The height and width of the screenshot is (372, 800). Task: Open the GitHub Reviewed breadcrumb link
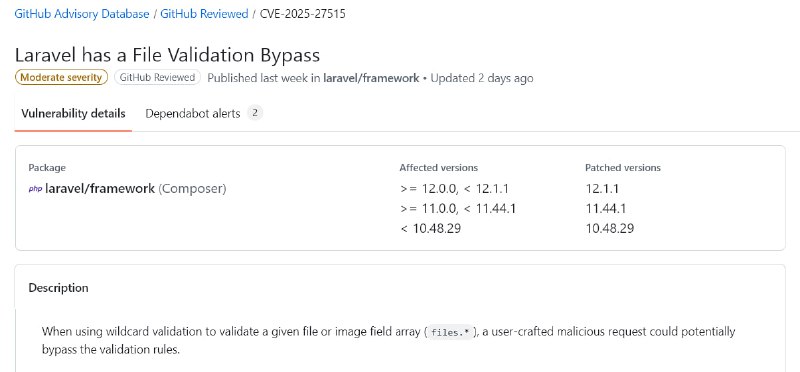point(204,14)
